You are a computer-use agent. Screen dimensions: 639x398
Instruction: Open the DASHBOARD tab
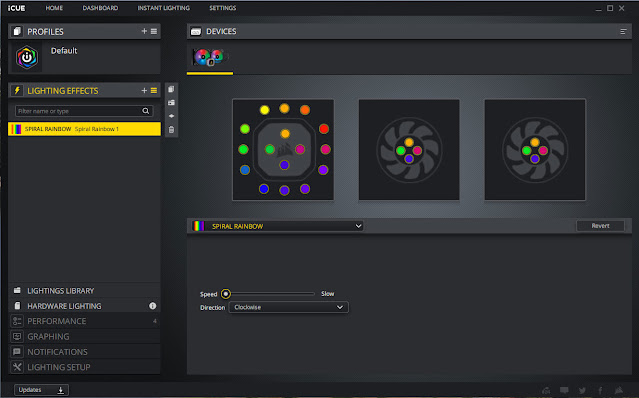[x=100, y=8]
